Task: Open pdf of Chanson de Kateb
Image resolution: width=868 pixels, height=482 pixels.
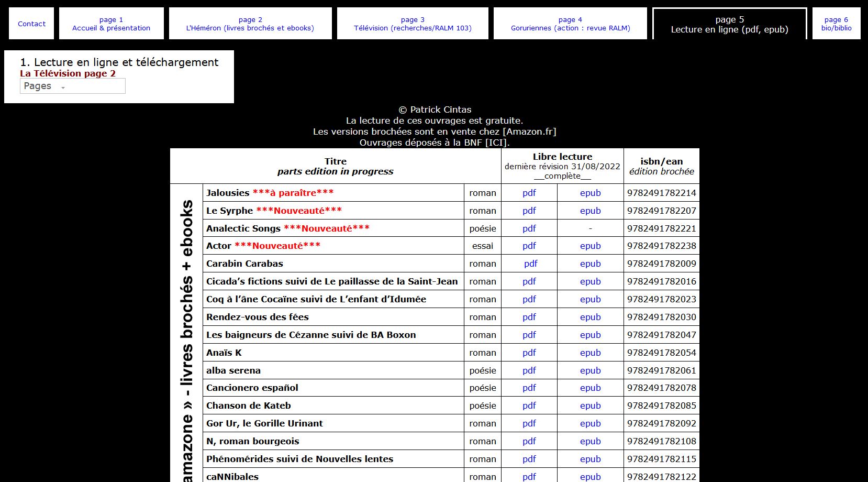Action: point(529,406)
